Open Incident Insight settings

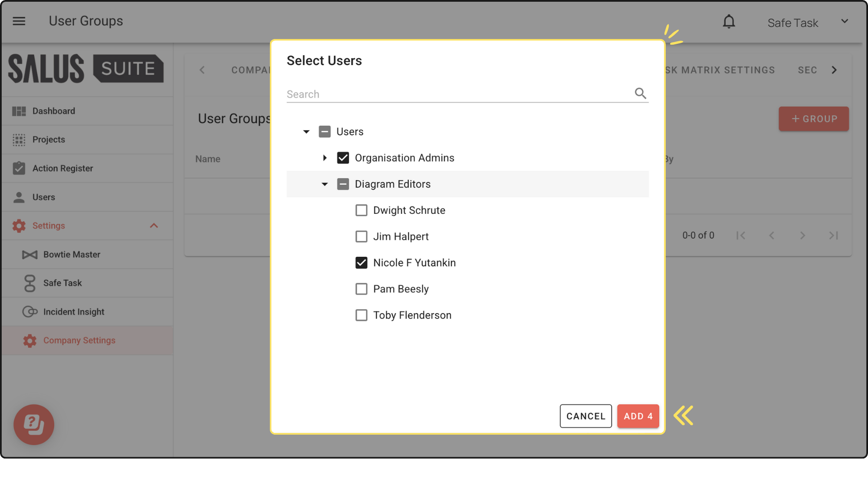pos(74,312)
